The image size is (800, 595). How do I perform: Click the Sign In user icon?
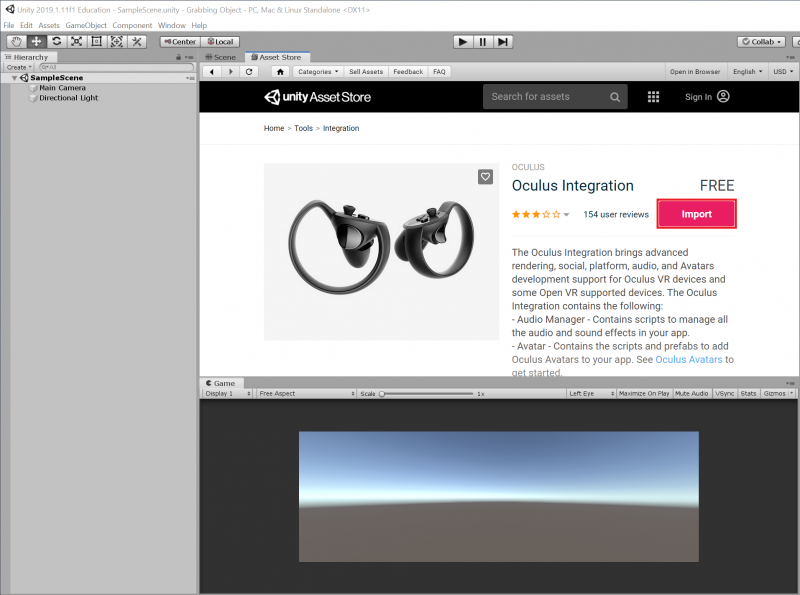pos(723,96)
